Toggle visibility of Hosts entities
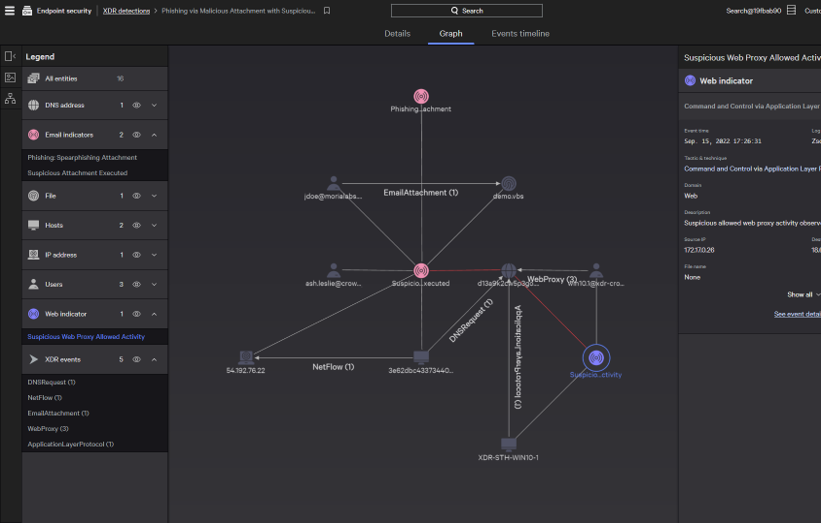Screen dimensions: 821x523 click(137, 225)
